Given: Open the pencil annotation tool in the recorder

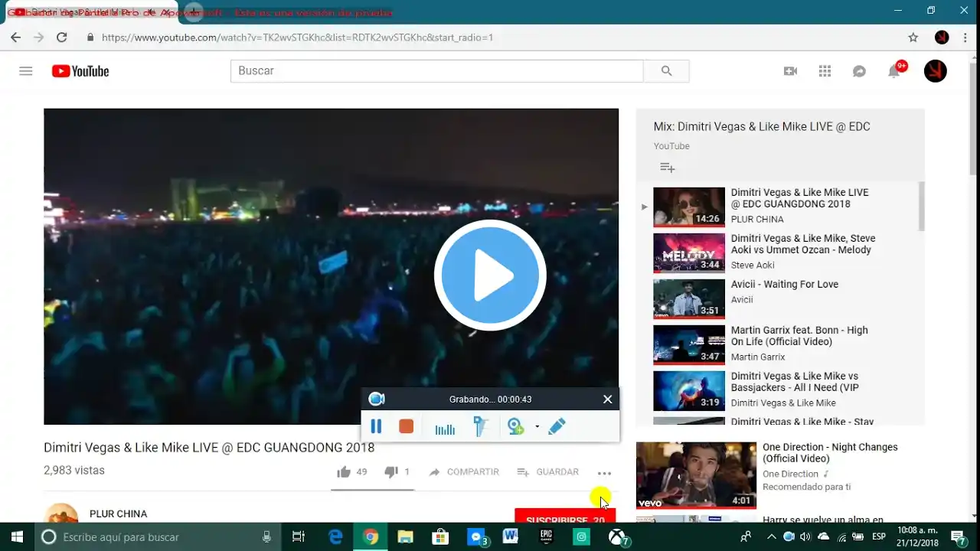Looking at the screenshot, I should (x=557, y=426).
